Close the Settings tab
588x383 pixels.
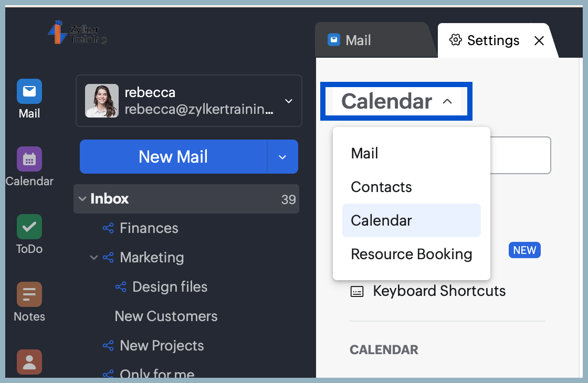point(539,40)
